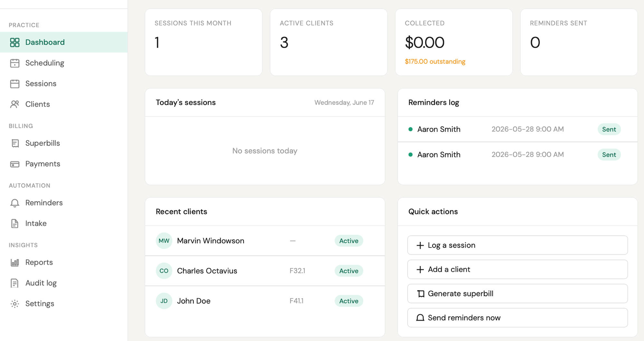Click the bell icon on Send reminders now

tap(420, 318)
